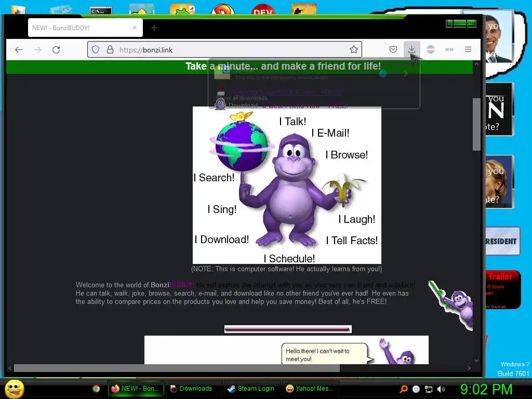The image size is (532, 399).
Task: Open the tracking protection shield icon
Action: pyautogui.click(x=96, y=49)
